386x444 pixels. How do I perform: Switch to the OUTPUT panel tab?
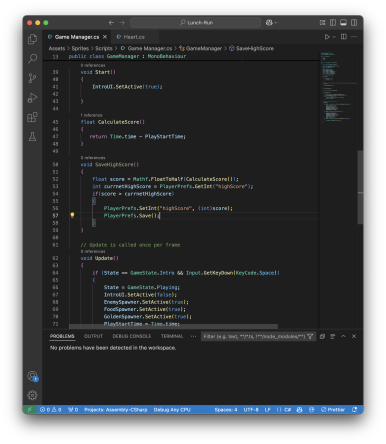[93, 336]
